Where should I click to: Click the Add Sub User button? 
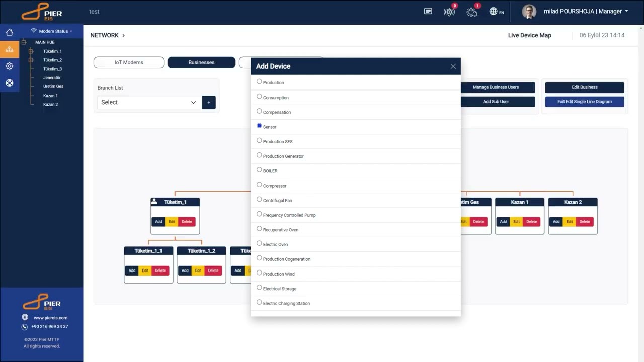tap(496, 102)
